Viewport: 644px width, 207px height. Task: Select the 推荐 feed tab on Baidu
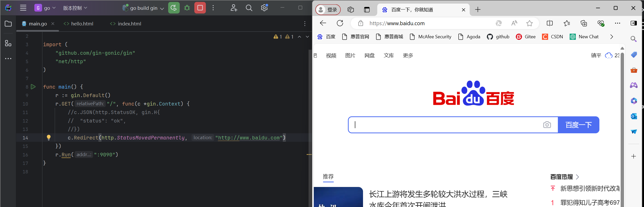[x=328, y=177]
